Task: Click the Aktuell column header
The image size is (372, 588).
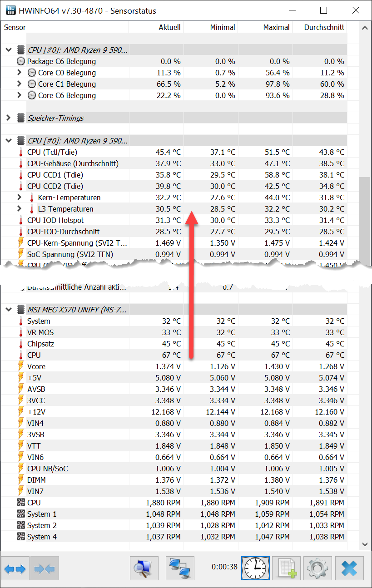Action: click(156, 27)
